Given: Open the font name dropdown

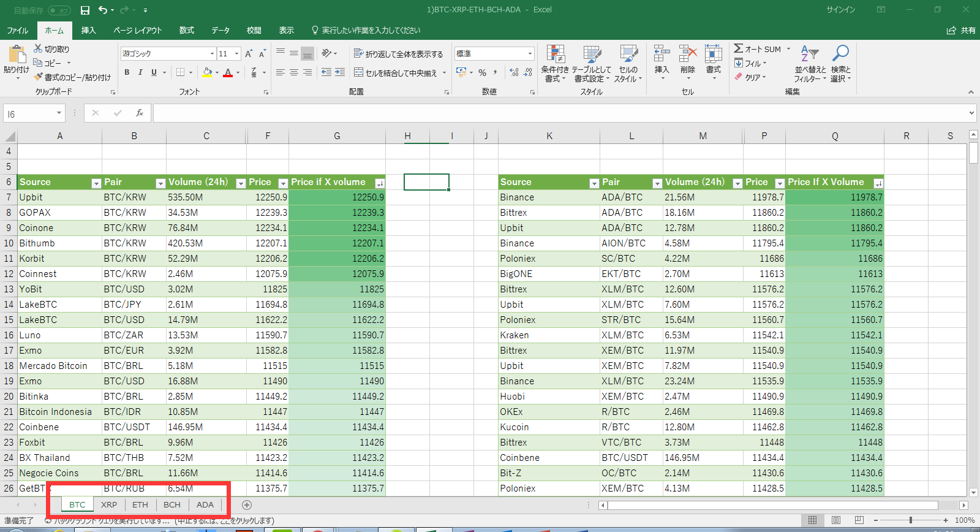Looking at the screenshot, I should point(212,54).
